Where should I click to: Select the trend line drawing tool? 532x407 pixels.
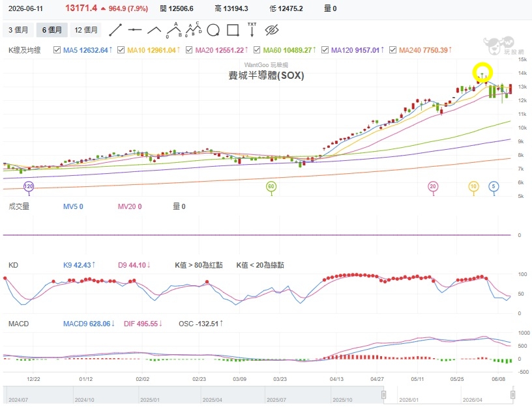115,30
